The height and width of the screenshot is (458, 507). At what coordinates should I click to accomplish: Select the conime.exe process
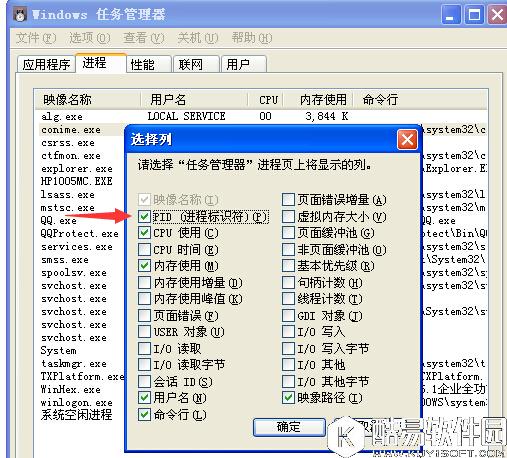point(71,130)
